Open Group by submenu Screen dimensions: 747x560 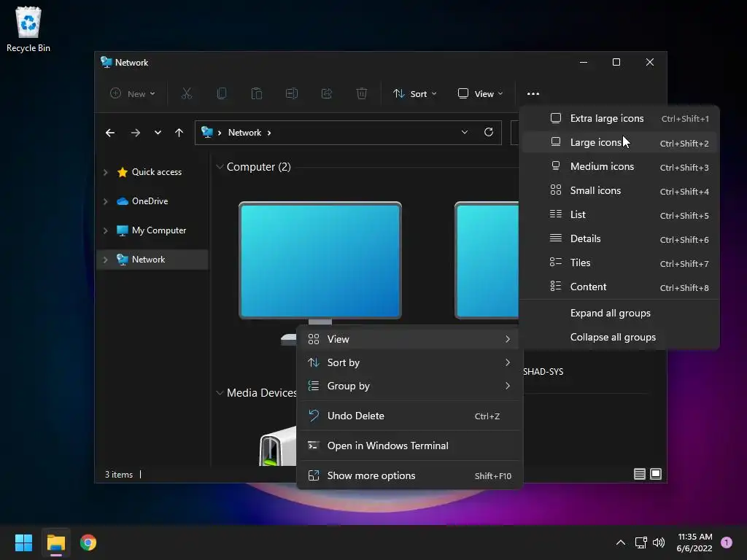pyautogui.click(x=410, y=386)
